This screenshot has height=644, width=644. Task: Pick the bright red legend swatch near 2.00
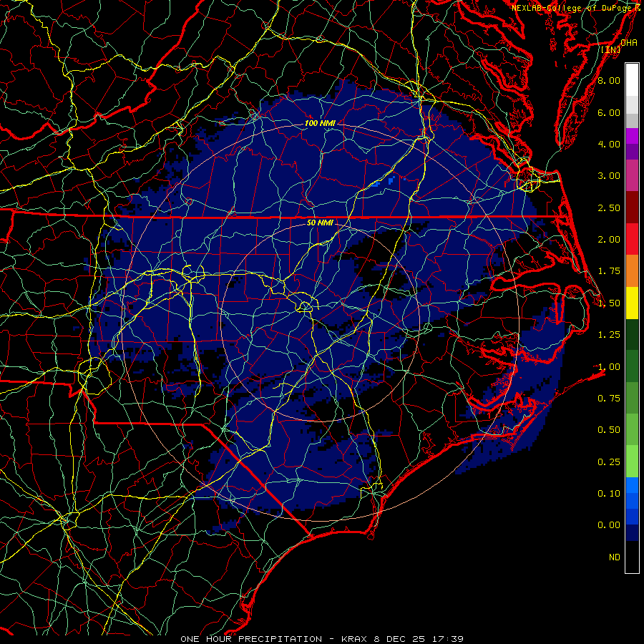pos(632,239)
